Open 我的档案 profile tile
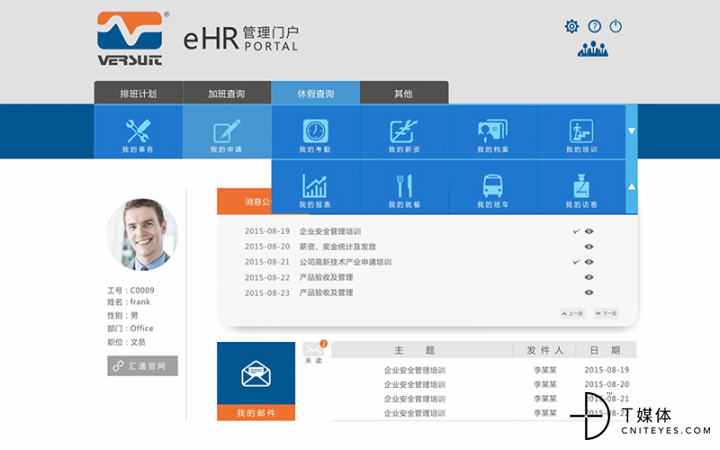The width and height of the screenshot is (720, 450). pos(493,132)
